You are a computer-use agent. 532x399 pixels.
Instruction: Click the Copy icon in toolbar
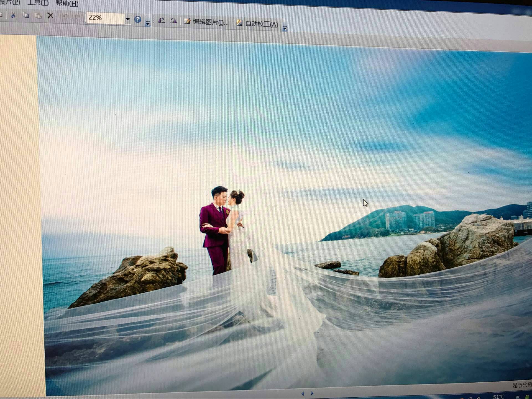pyautogui.click(x=25, y=15)
